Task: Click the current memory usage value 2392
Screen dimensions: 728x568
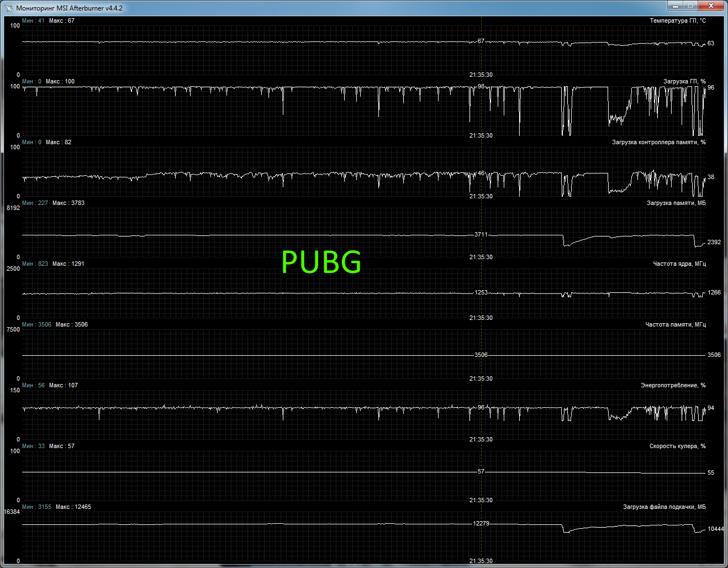Action: coord(714,242)
